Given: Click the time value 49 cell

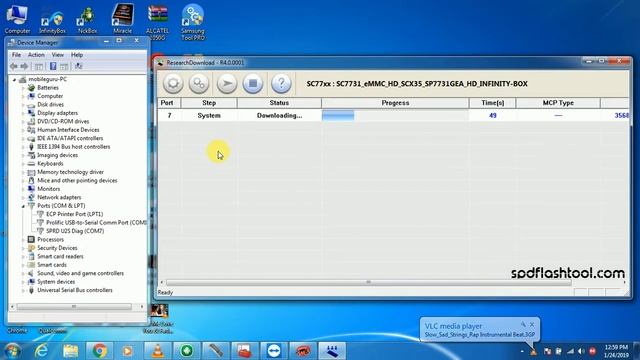Looking at the screenshot, I should point(493,116).
